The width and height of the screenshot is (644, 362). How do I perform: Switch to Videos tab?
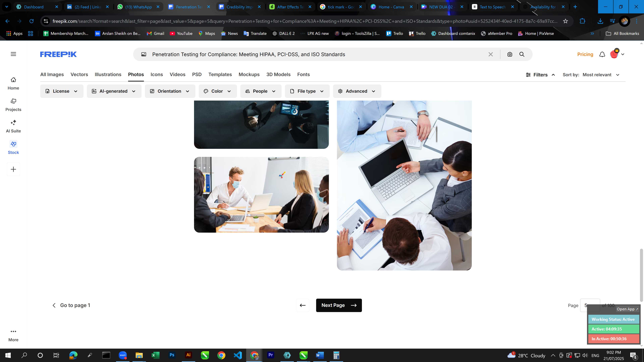tap(177, 74)
